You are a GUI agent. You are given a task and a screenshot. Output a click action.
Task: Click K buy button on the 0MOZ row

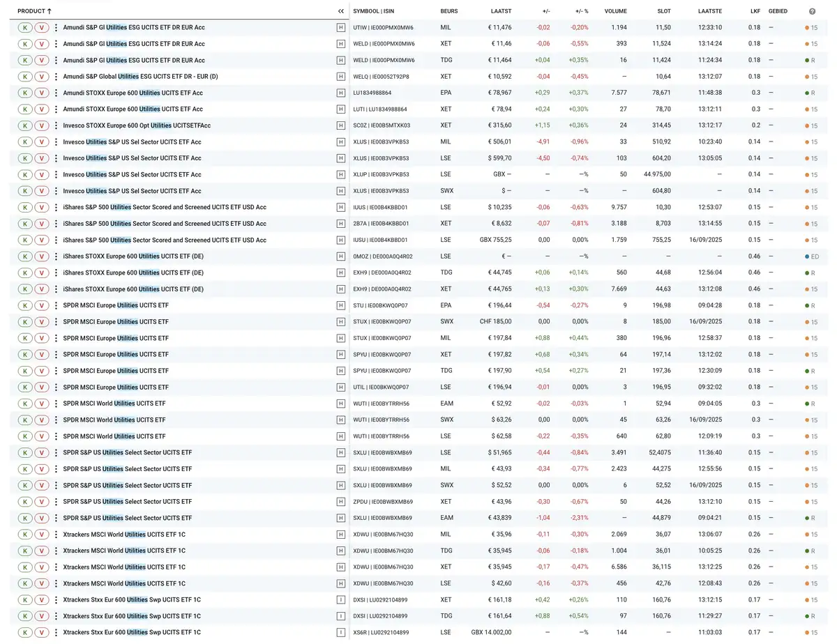coord(25,256)
